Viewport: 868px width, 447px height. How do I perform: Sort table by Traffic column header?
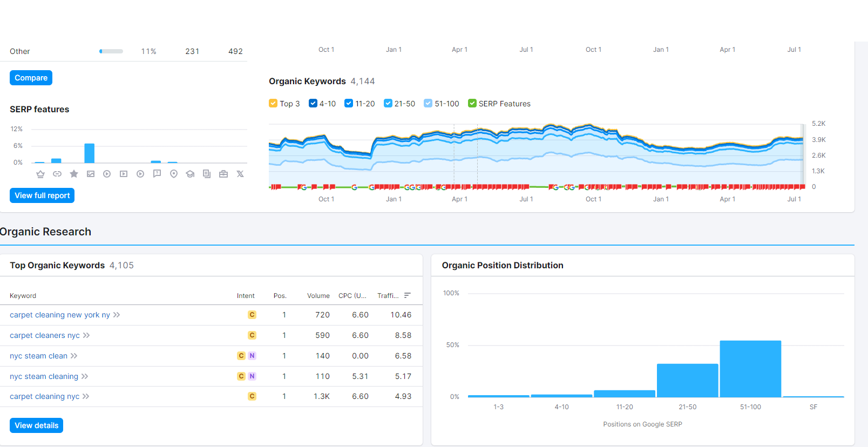388,296
